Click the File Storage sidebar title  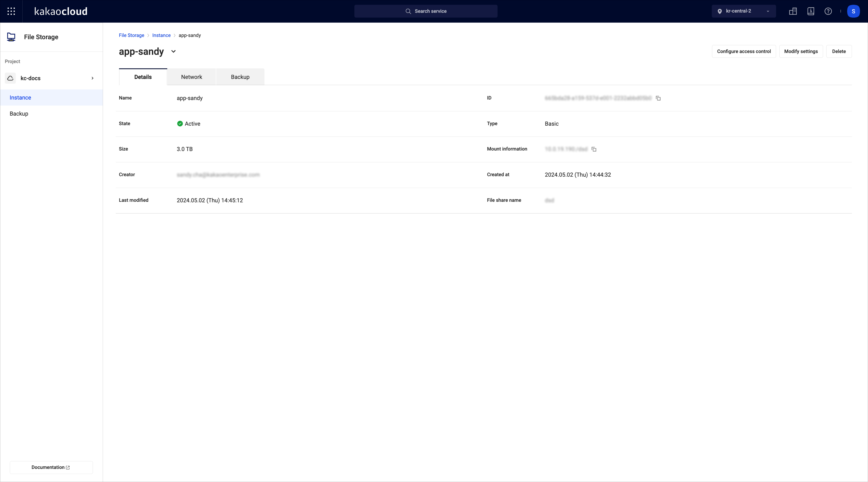(x=41, y=37)
